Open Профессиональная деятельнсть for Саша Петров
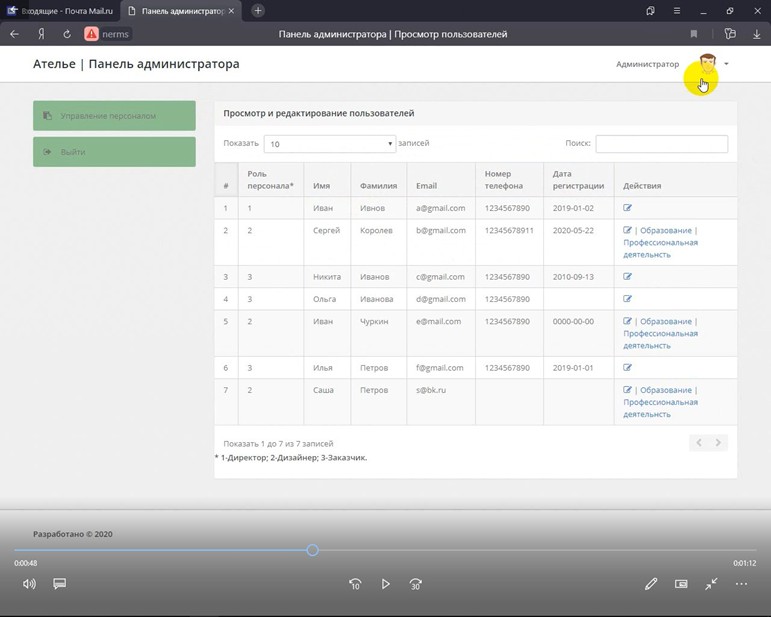This screenshot has height=617, width=771. [660, 408]
